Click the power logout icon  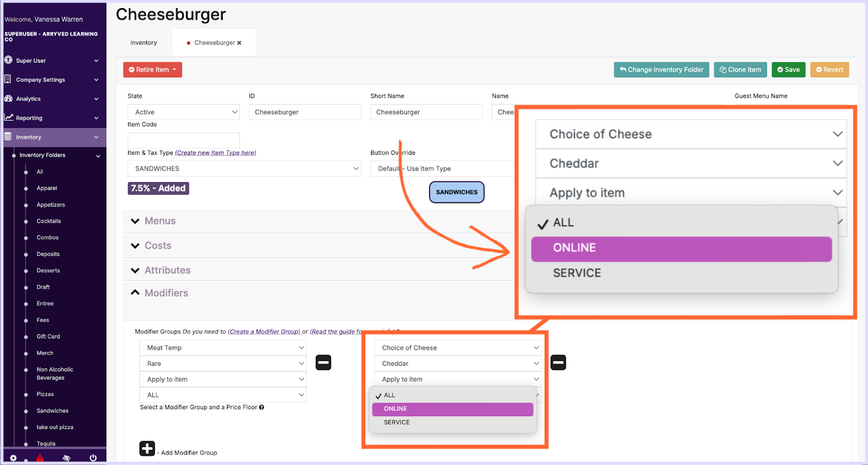(93, 458)
